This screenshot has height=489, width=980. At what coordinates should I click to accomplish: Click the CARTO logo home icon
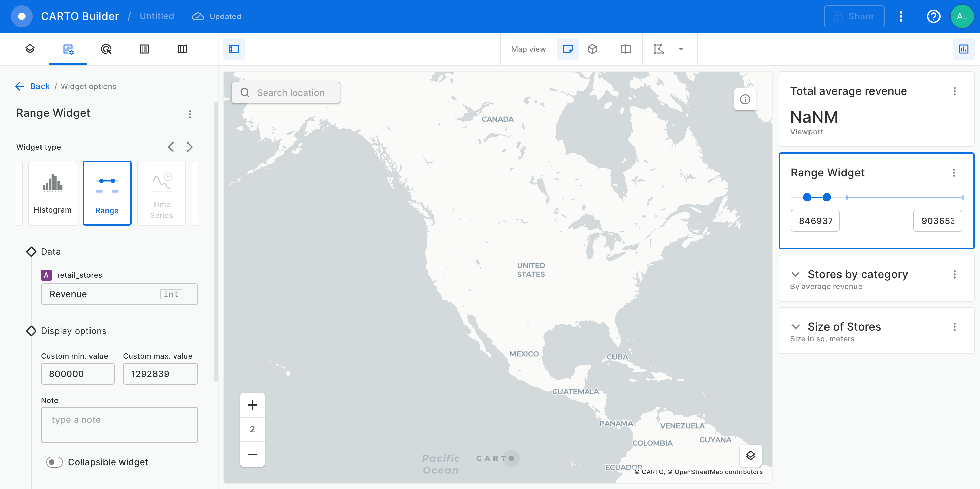[x=22, y=16]
